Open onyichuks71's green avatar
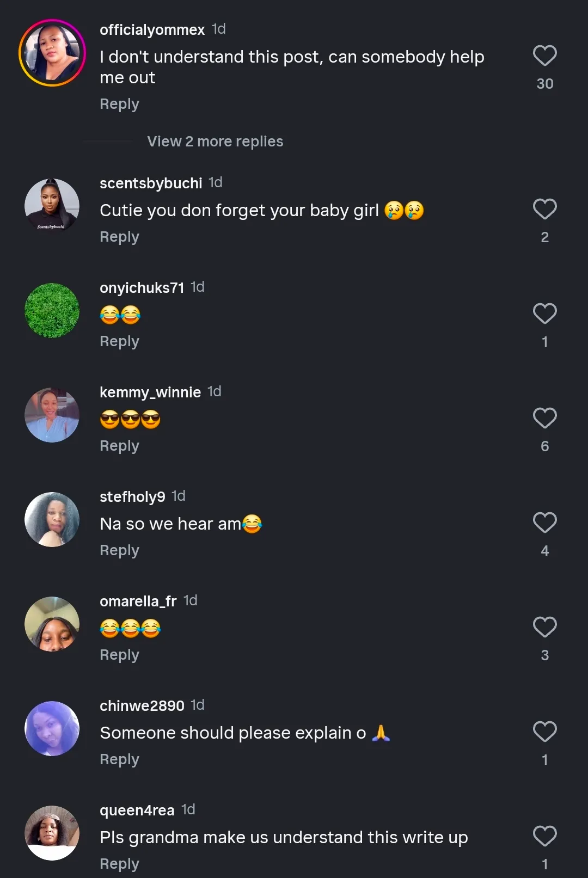The image size is (588, 878). pyautogui.click(x=52, y=310)
